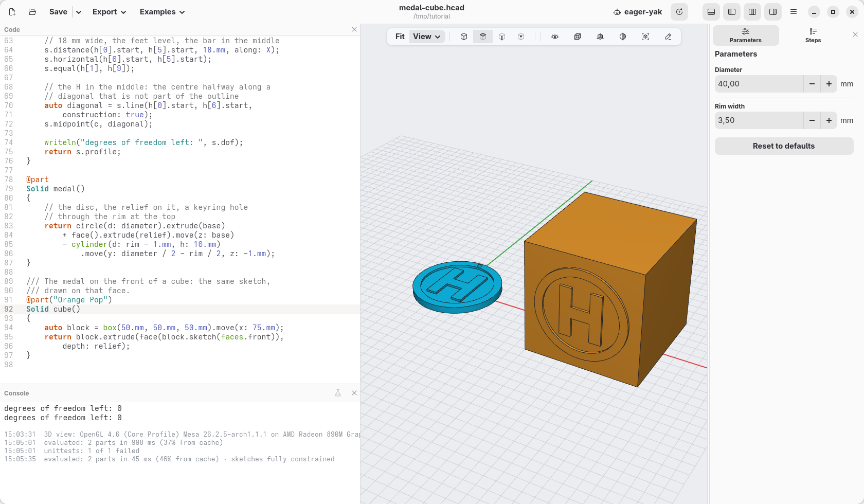Select the shaded-top cube view icon
The height and width of the screenshot is (504, 864).
click(483, 37)
